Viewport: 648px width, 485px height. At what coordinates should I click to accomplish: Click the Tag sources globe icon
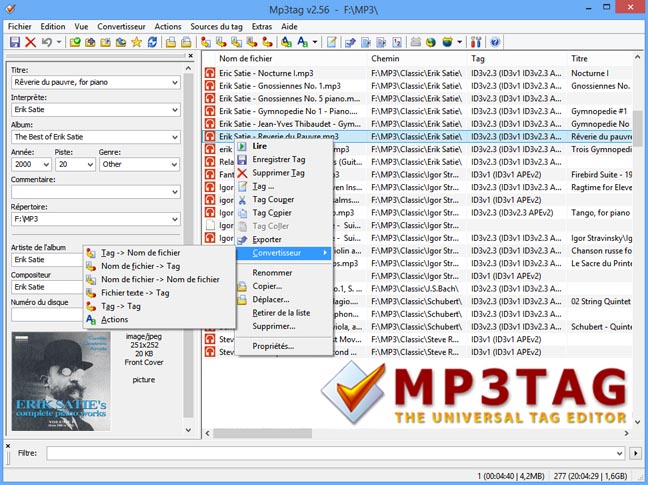pos(447,42)
